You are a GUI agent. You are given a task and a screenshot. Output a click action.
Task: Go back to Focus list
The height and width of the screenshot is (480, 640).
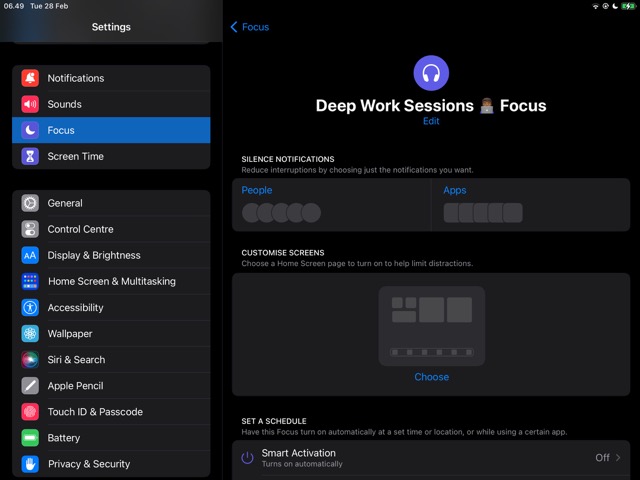pos(250,27)
